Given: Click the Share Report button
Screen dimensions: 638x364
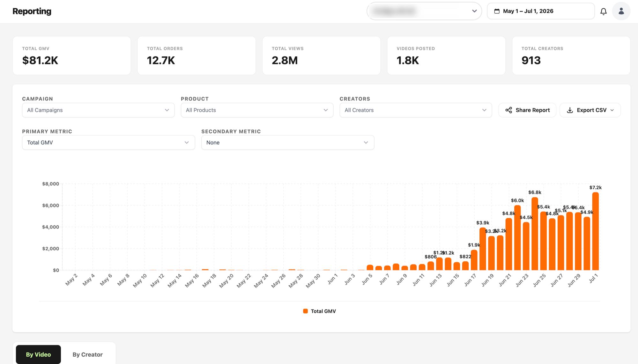Looking at the screenshot, I should [x=527, y=110].
